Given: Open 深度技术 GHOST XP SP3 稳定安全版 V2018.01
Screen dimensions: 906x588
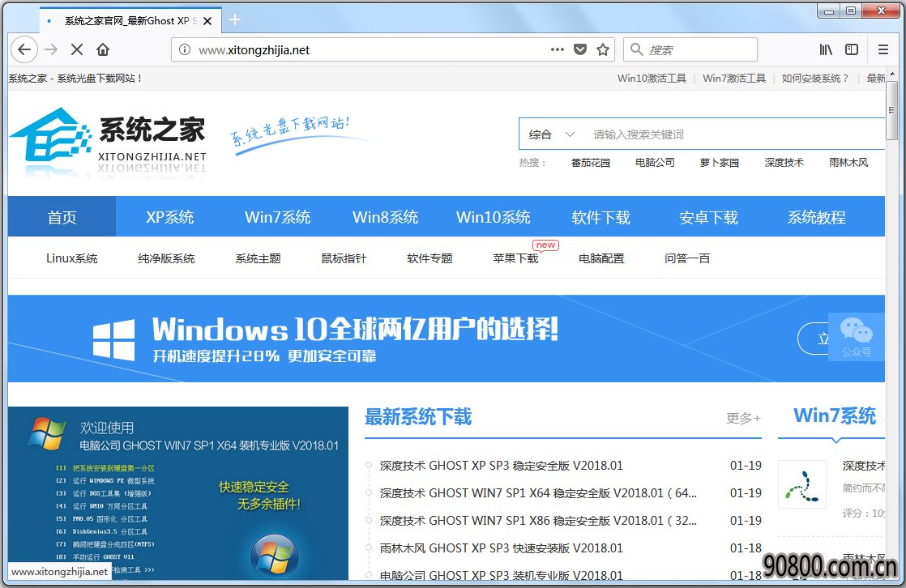Looking at the screenshot, I should 502,466.
